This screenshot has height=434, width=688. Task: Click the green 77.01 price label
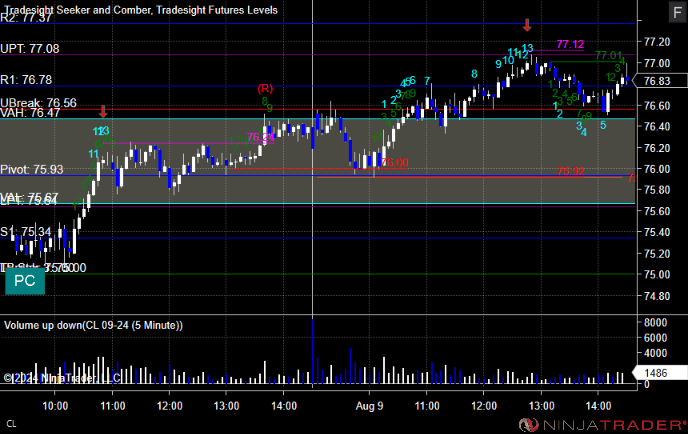click(609, 55)
